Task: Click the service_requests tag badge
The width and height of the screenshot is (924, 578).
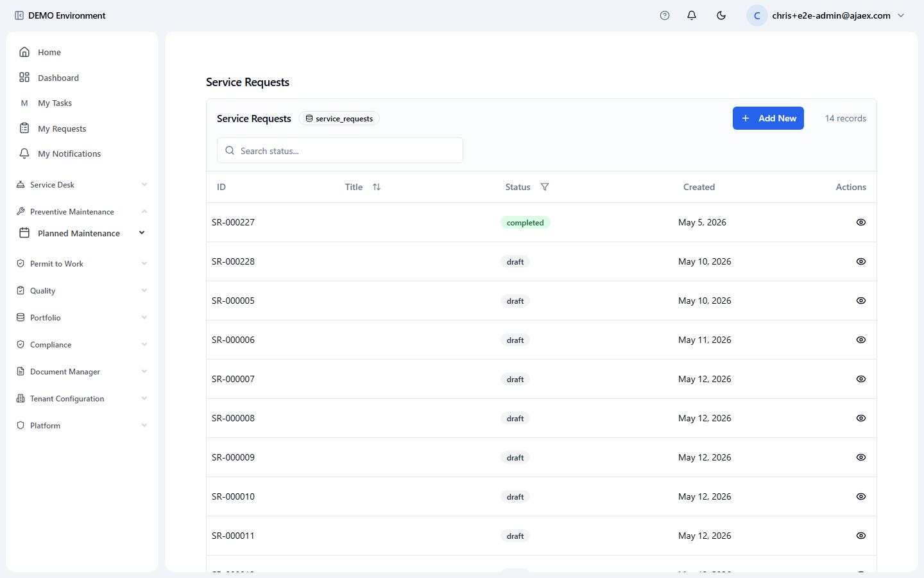Action: (x=339, y=118)
